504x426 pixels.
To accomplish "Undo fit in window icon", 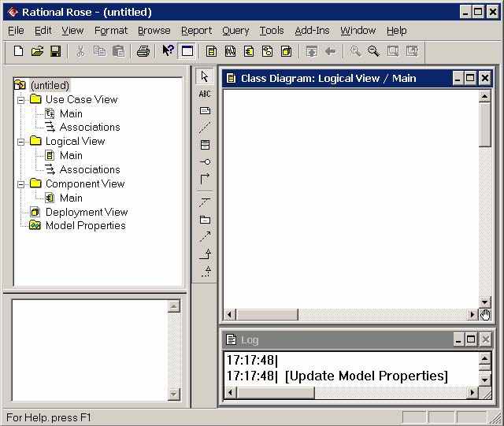I will [411, 51].
